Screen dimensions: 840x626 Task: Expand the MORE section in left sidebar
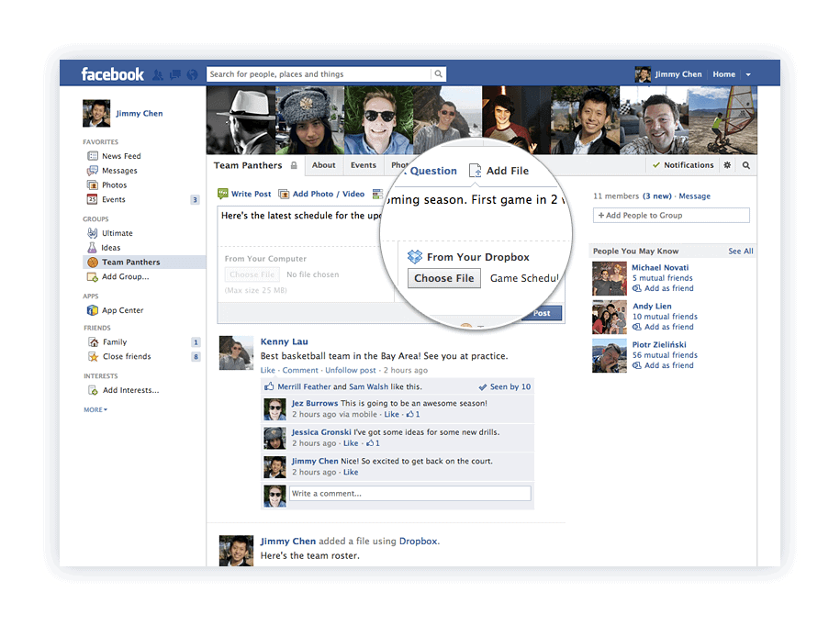(95, 409)
